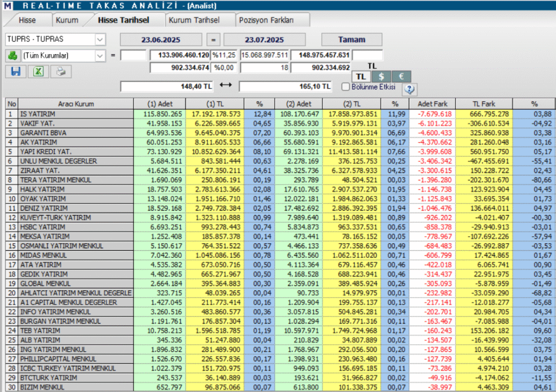Viewport: 556px width, 392px height.
Task: Click the Tamam button
Action: 352,39
